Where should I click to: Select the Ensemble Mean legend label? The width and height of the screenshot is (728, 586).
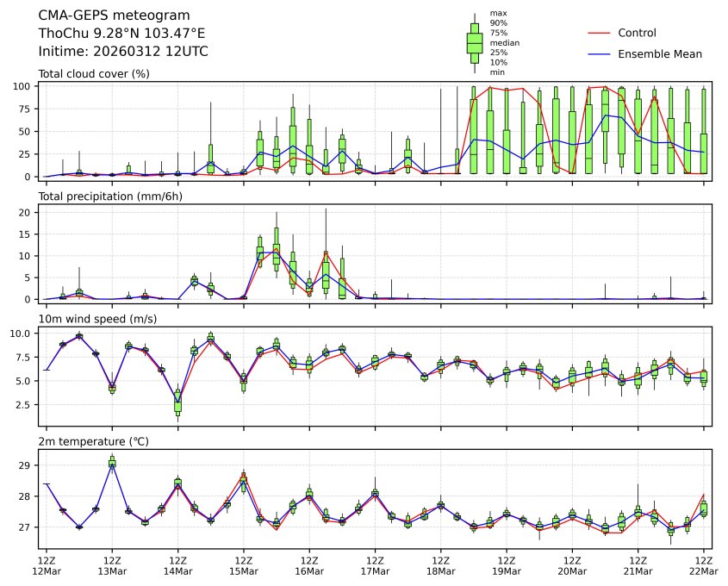click(660, 54)
